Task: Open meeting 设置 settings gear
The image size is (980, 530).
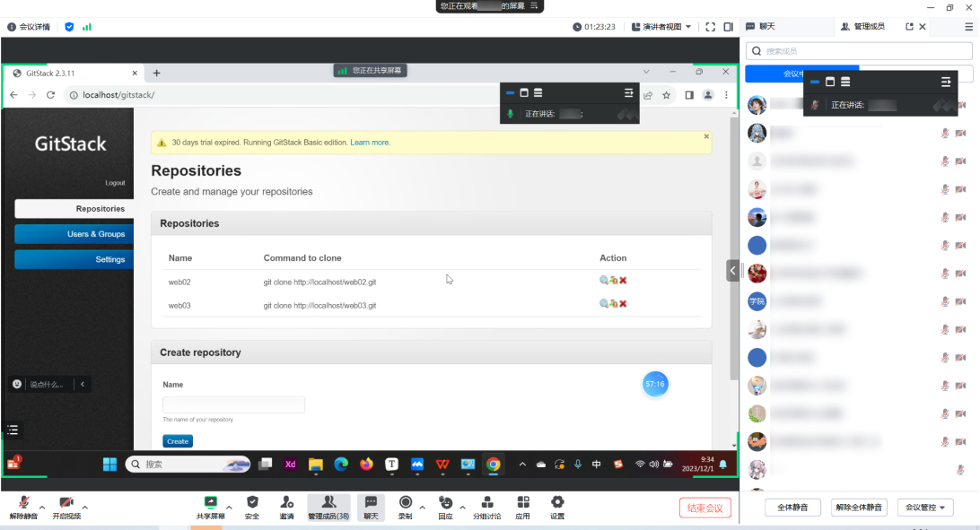Action: [557, 508]
